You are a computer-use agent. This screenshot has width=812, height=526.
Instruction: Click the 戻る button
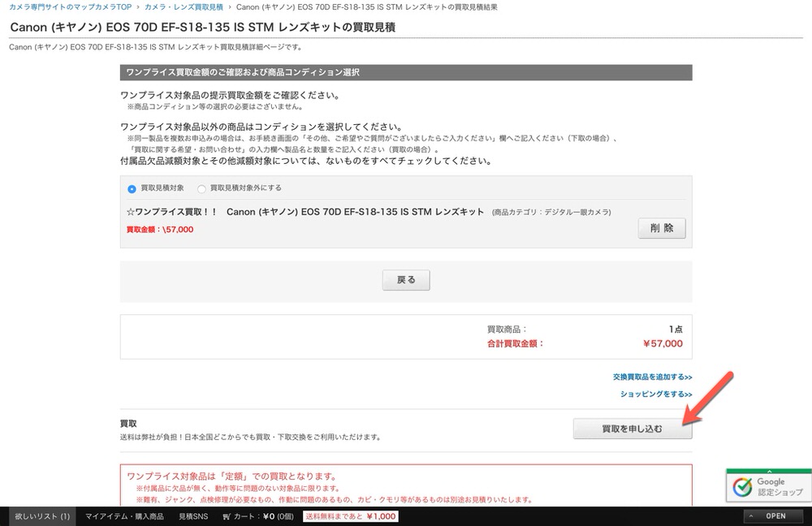[x=406, y=280]
